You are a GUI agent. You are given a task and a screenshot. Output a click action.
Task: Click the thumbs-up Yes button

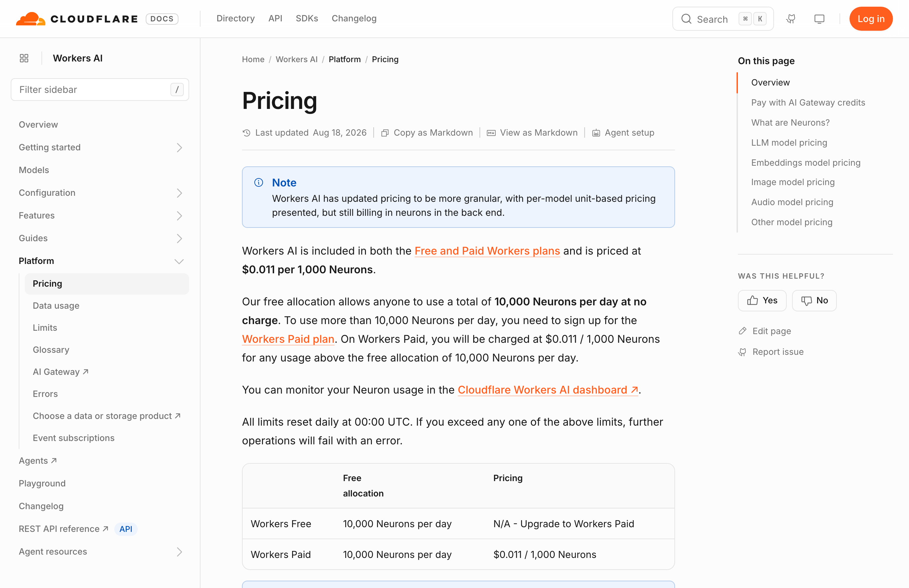pos(762,300)
